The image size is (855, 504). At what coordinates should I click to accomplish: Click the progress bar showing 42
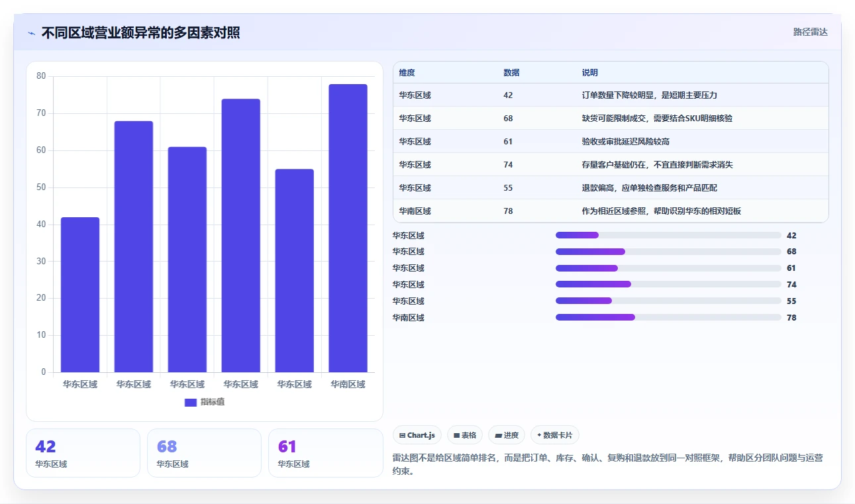coord(668,235)
